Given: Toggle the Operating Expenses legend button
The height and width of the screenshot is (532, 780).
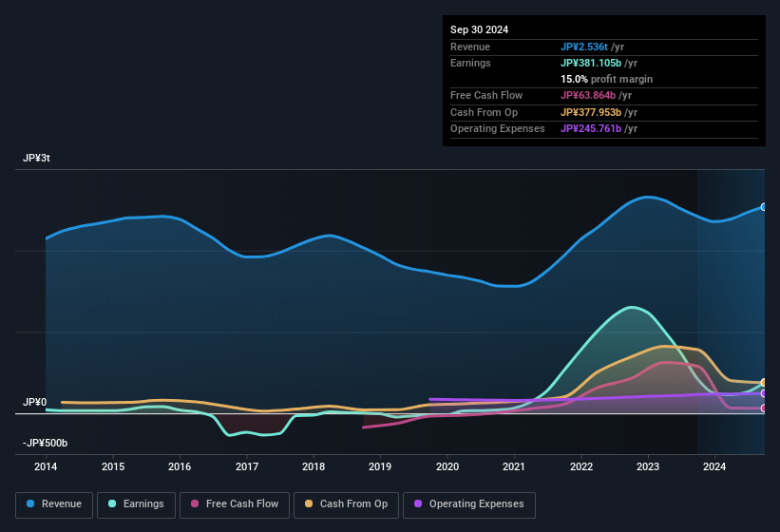Looking at the screenshot, I should tap(469, 504).
